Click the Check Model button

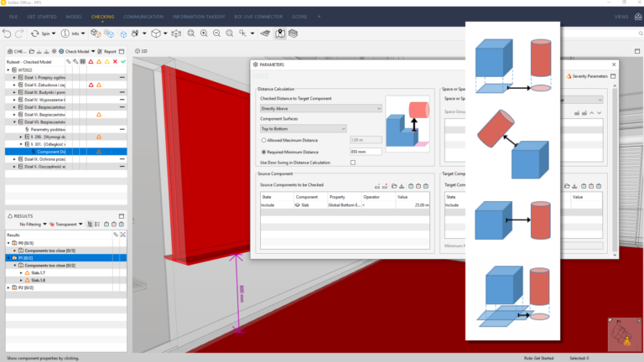[74, 51]
